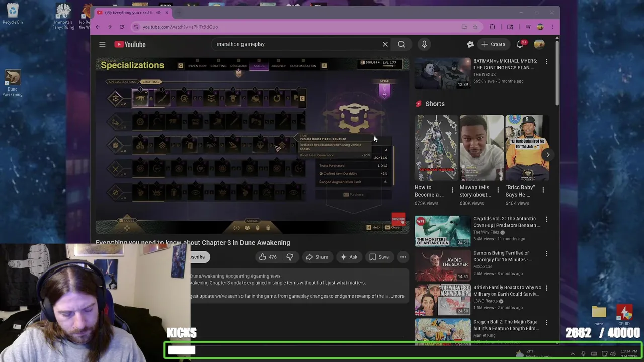Open roms folder on desktop
The height and width of the screenshot is (362, 644).
tap(599, 315)
